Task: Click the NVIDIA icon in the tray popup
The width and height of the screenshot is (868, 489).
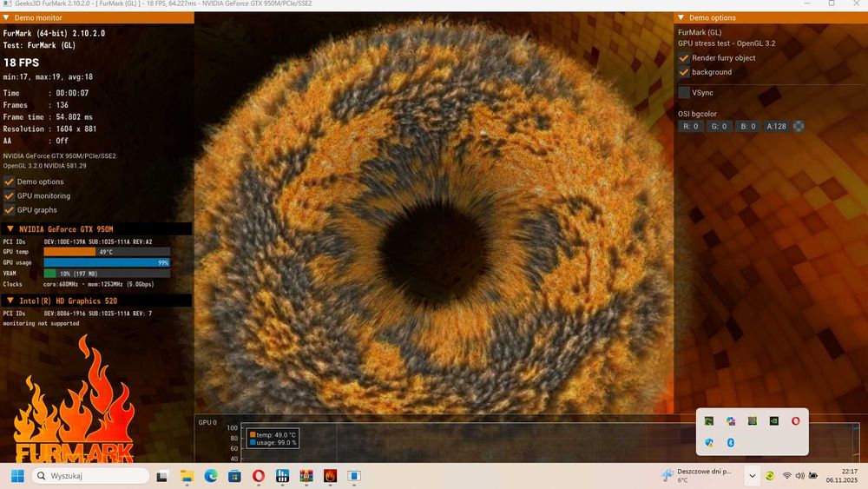Action: point(774,421)
